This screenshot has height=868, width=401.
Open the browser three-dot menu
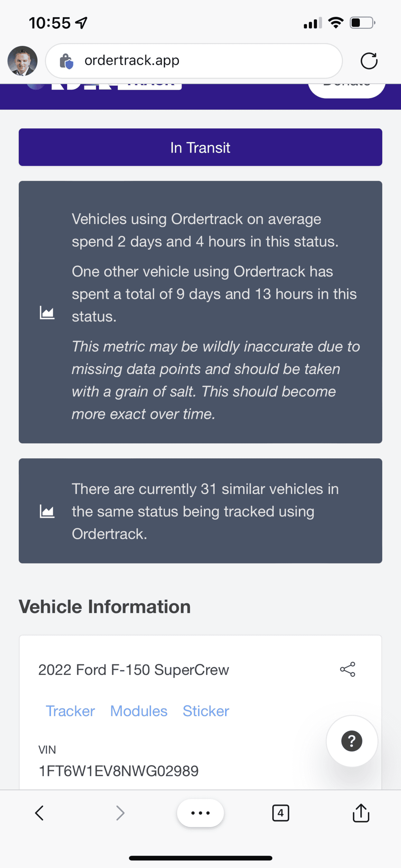click(200, 813)
